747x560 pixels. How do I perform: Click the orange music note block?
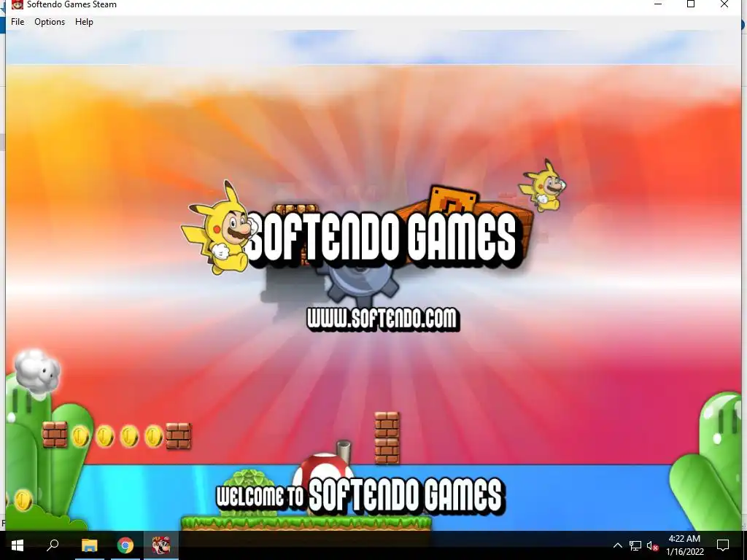pyautogui.click(x=452, y=200)
